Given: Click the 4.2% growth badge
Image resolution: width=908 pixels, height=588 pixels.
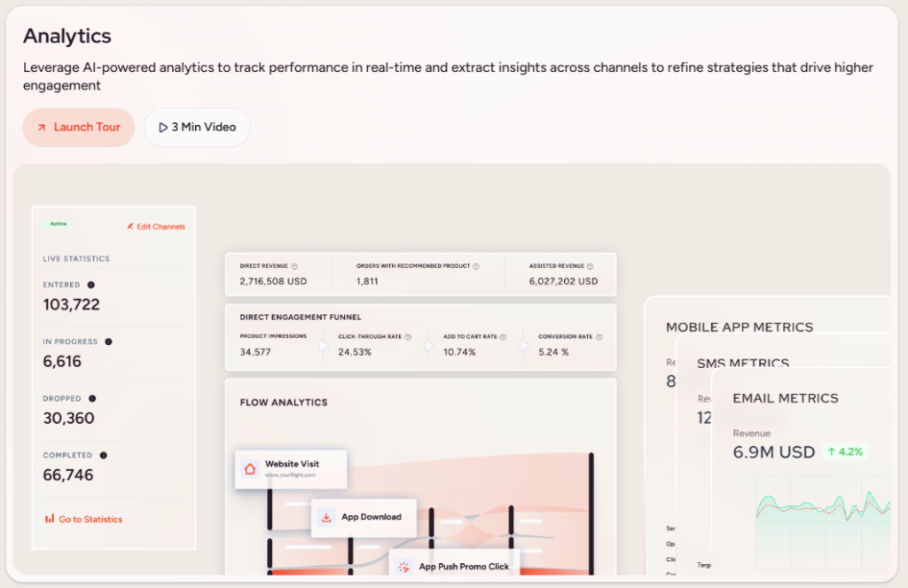Looking at the screenshot, I should (x=844, y=451).
